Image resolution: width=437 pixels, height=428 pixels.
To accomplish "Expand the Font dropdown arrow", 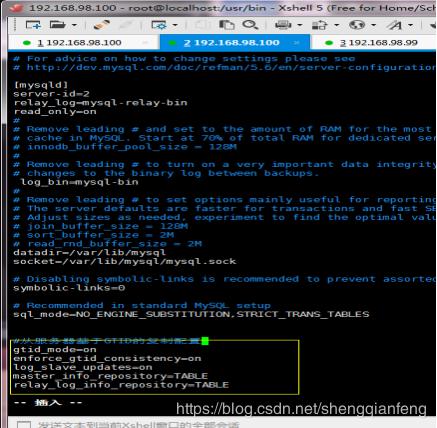I will click(411, 25).
